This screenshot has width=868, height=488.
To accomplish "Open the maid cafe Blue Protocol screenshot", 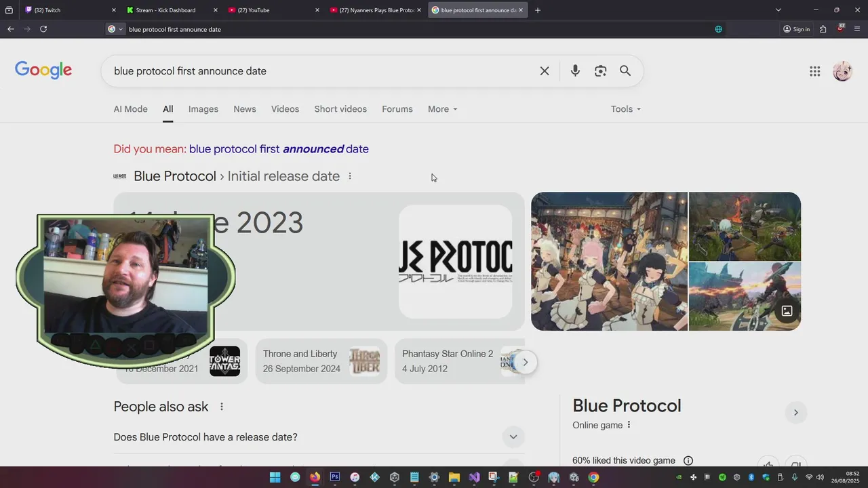I will pyautogui.click(x=609, y=262).
